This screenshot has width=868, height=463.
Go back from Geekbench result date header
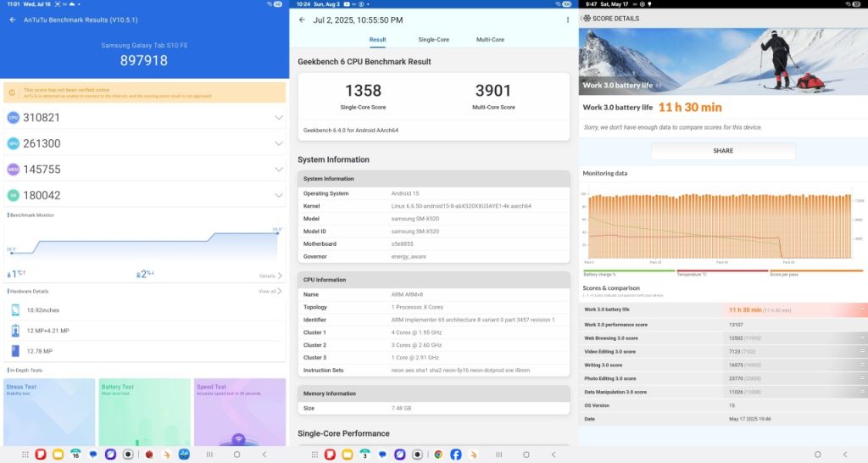[x=302, y=20]
